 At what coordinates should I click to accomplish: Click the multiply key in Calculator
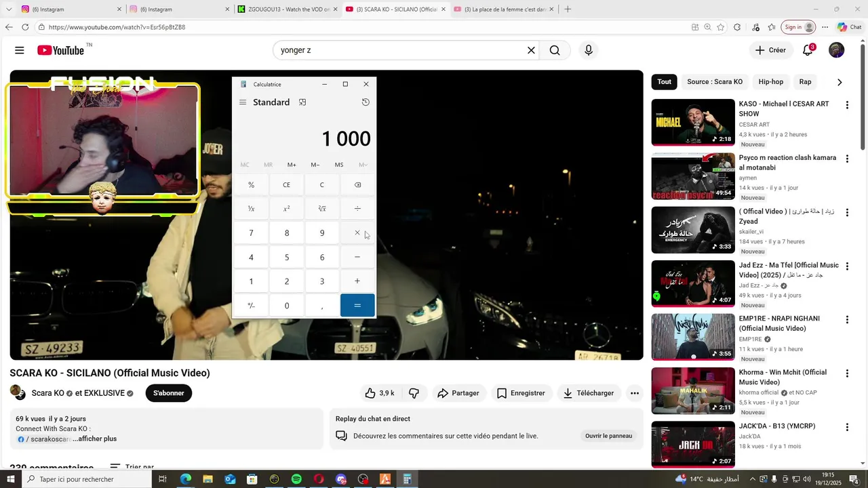pos(357,233)
